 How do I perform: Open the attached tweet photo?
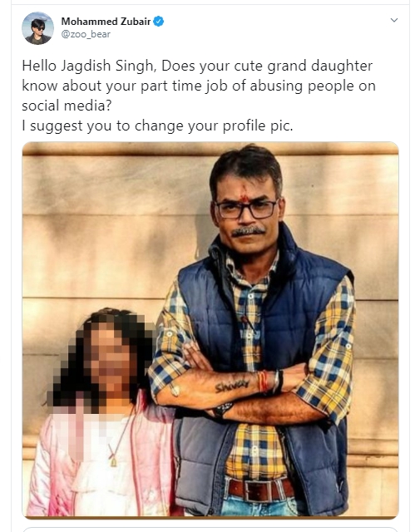[x=210, y=330]
